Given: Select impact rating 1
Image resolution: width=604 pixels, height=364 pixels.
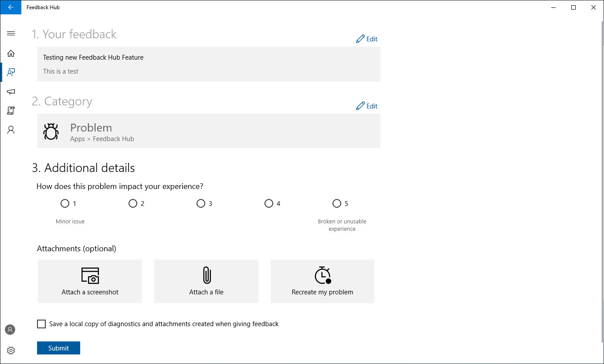Looking at the screenshot, I should pos(65,203).
